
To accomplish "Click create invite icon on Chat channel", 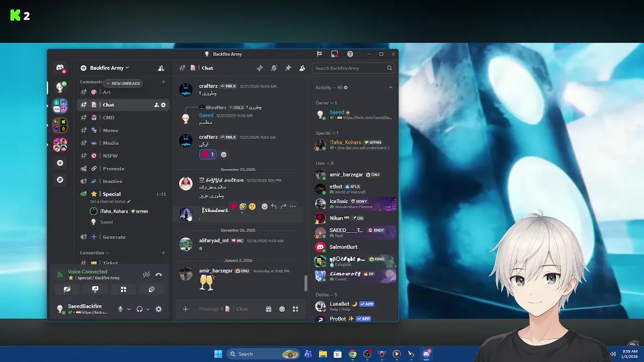I will (156, 105).
